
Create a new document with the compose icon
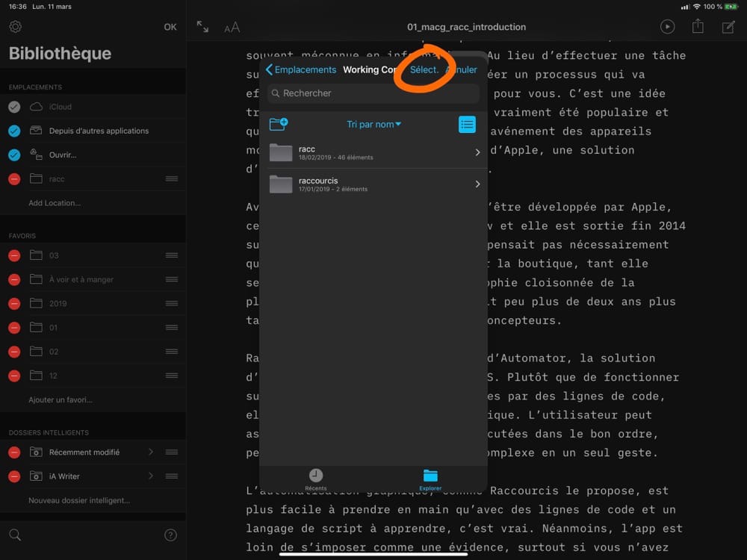point(728,27)
